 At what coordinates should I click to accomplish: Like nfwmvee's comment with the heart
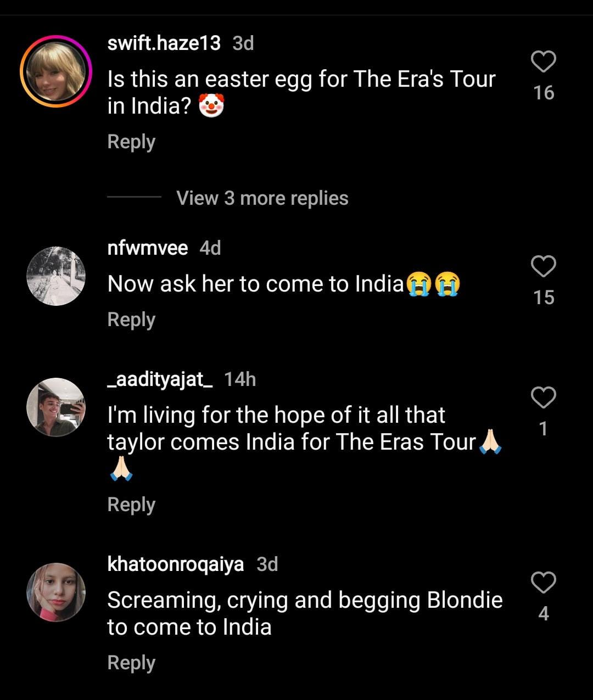[544, 267]
